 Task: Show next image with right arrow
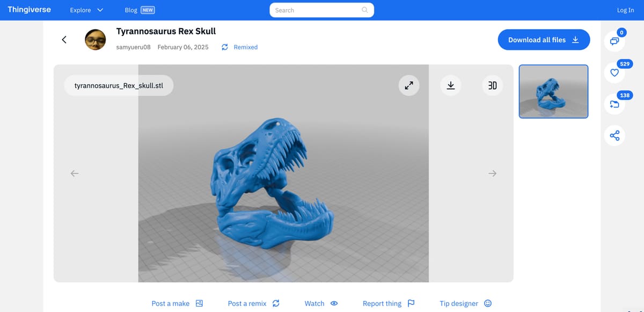tap(492, 173)
